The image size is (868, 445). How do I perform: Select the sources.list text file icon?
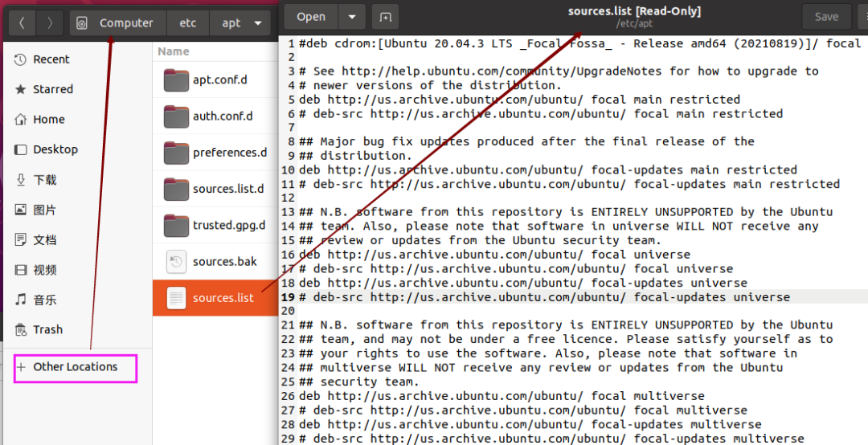pyautogui.click(x=176, y=298)
